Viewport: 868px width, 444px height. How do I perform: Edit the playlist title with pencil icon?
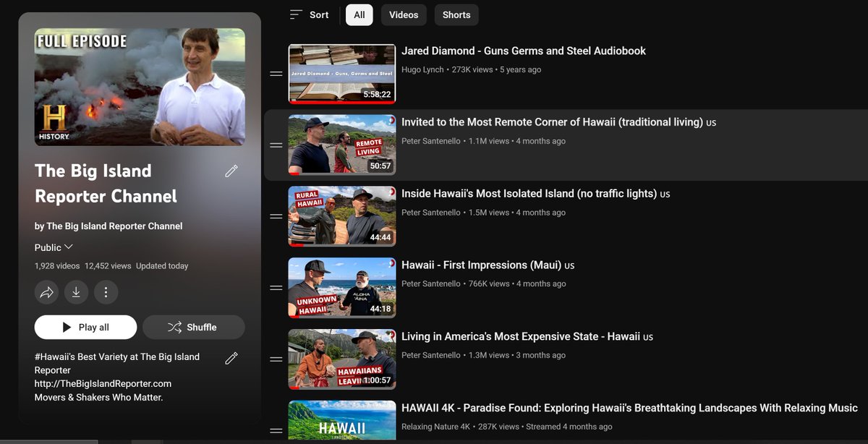point(231,171)
